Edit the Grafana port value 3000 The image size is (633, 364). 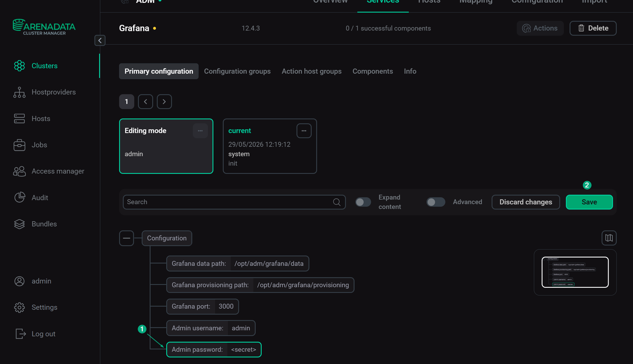click(226, 307)
